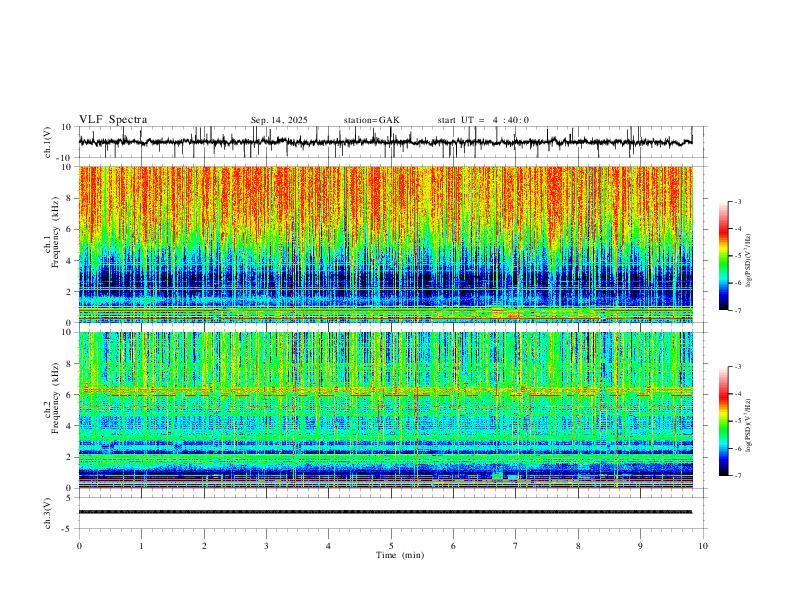Click the 'VLF Spectra' title text
The image size is (792, 612).
[113, 120]
